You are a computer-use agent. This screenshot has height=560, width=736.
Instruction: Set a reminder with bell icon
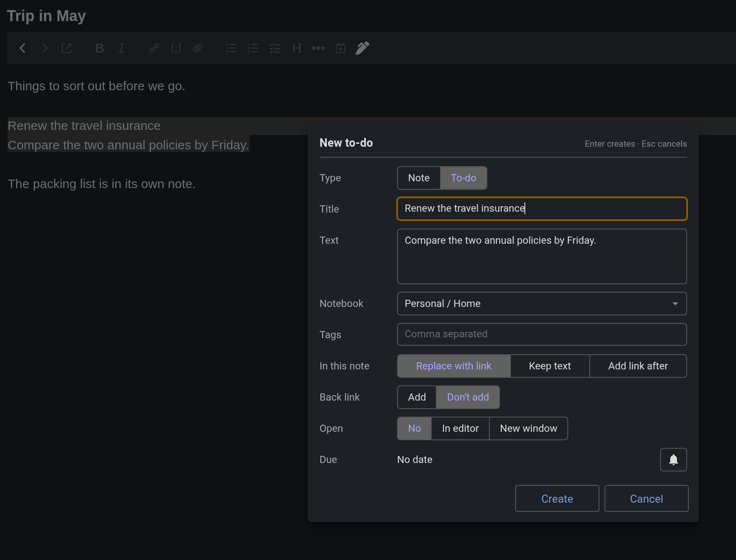674,460
